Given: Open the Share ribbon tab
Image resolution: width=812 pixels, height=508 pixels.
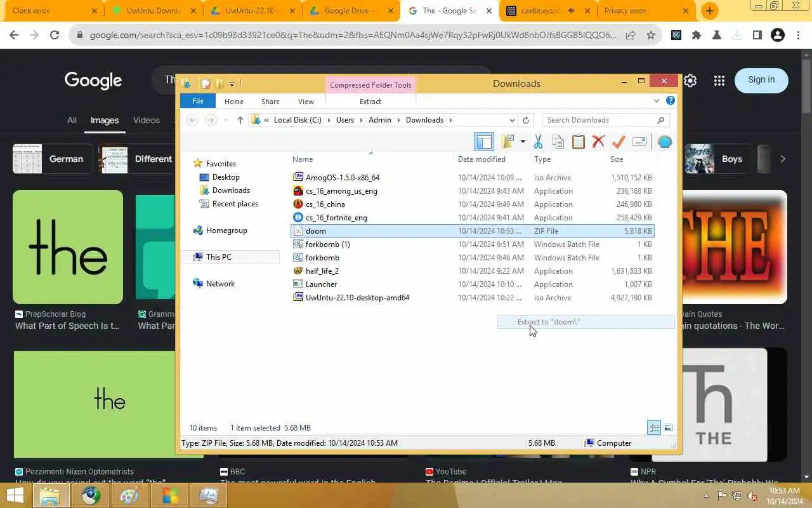Looking at the screenshot, I should 270,102.
